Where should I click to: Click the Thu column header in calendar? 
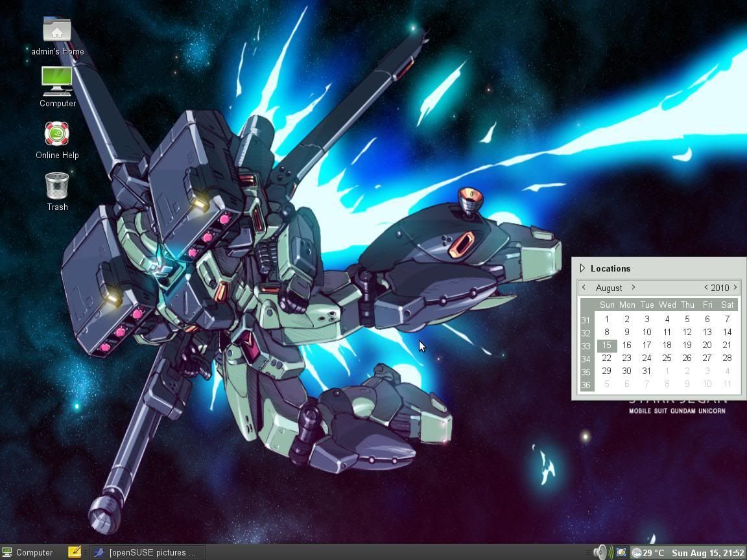tap(687, 305)
